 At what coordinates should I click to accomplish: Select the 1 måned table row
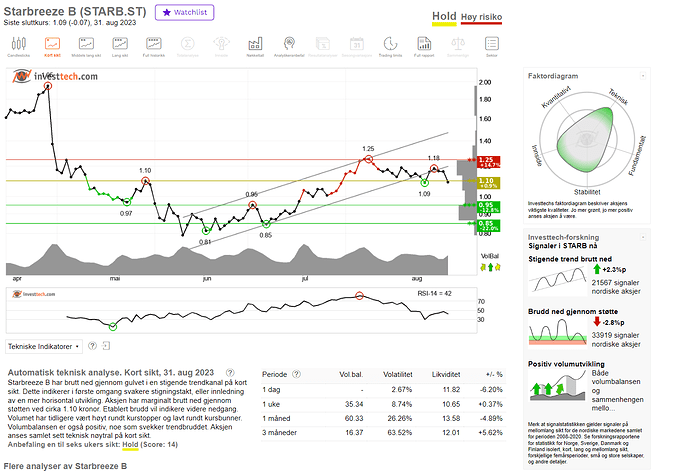pyautogui.click(x=383, y=418)
